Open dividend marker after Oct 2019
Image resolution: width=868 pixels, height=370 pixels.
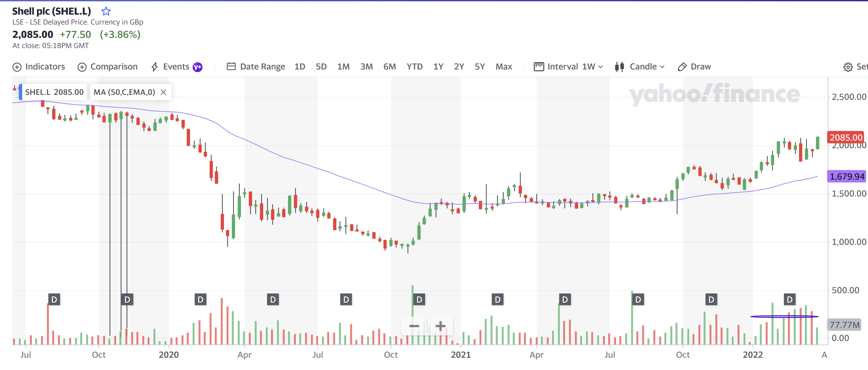coord(127,299)
